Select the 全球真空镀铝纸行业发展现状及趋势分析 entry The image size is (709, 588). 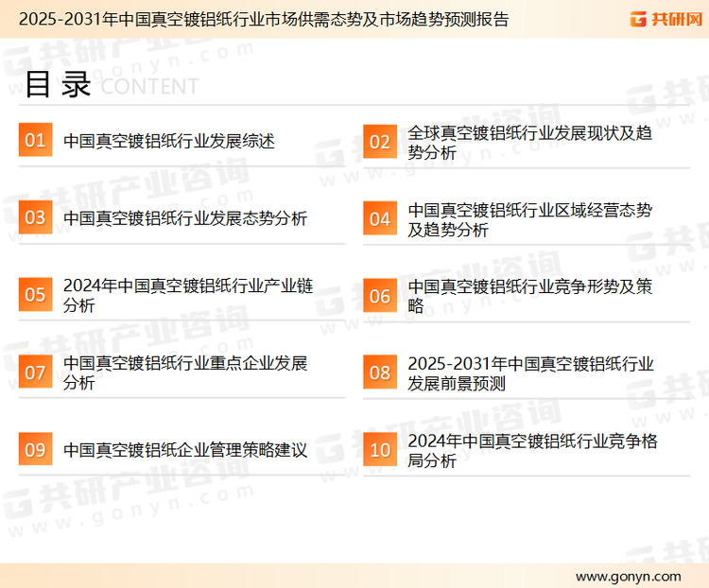[529, 143]
